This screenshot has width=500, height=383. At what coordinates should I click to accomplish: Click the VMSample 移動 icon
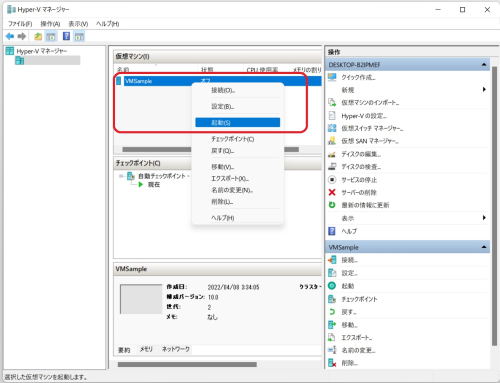332,325
